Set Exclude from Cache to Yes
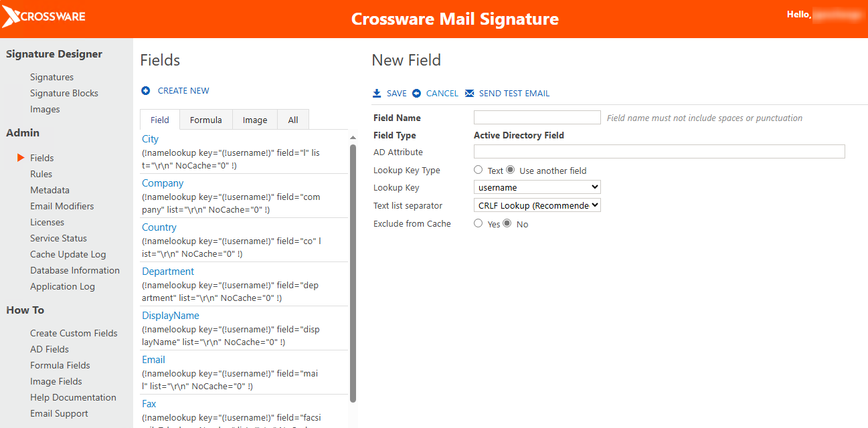 tap(478, 223)
